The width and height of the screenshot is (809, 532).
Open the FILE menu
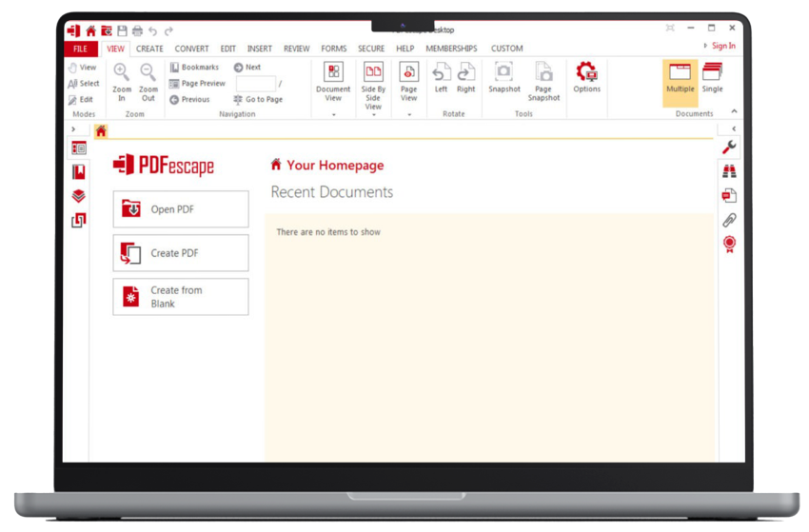80,49
